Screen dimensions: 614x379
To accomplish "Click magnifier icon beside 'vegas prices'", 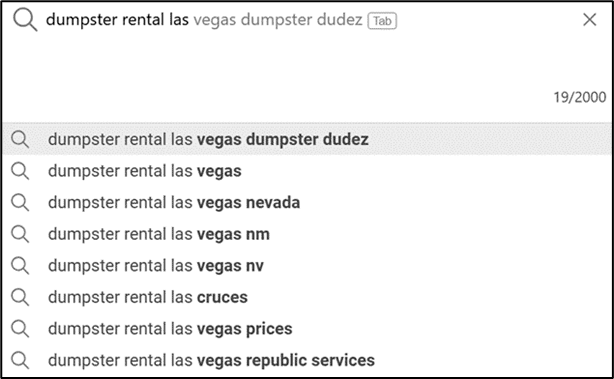I will point(20,329).
